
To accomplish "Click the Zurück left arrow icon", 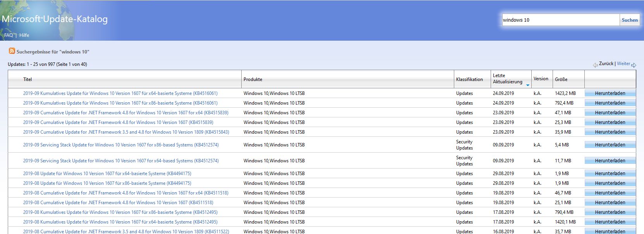I will [x=595, y=65].
